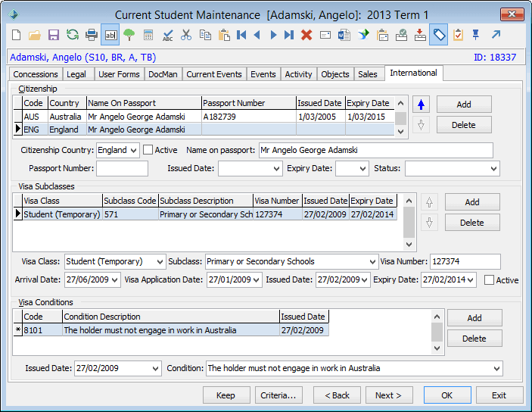Refresh data using green arrows icon
This screenshot has width=532, height=412.
click(x=73, y=35)
